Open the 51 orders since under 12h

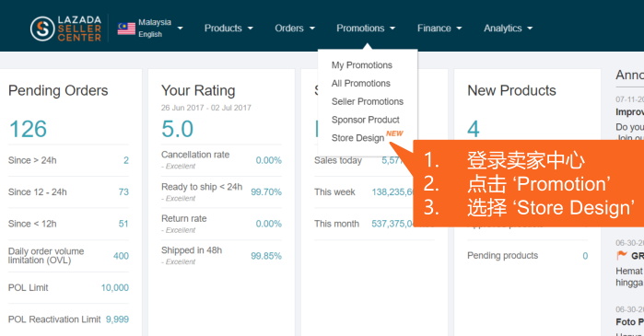[123, 224]
